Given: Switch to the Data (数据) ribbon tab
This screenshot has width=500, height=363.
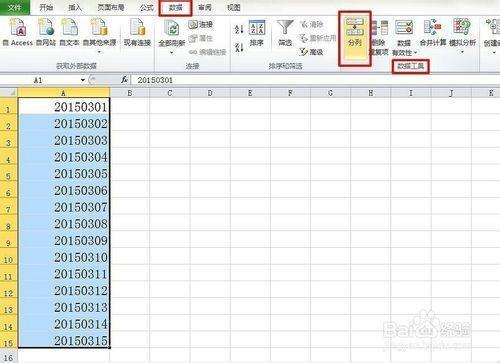Looking at the screenshot, I should tap(175, 8).
